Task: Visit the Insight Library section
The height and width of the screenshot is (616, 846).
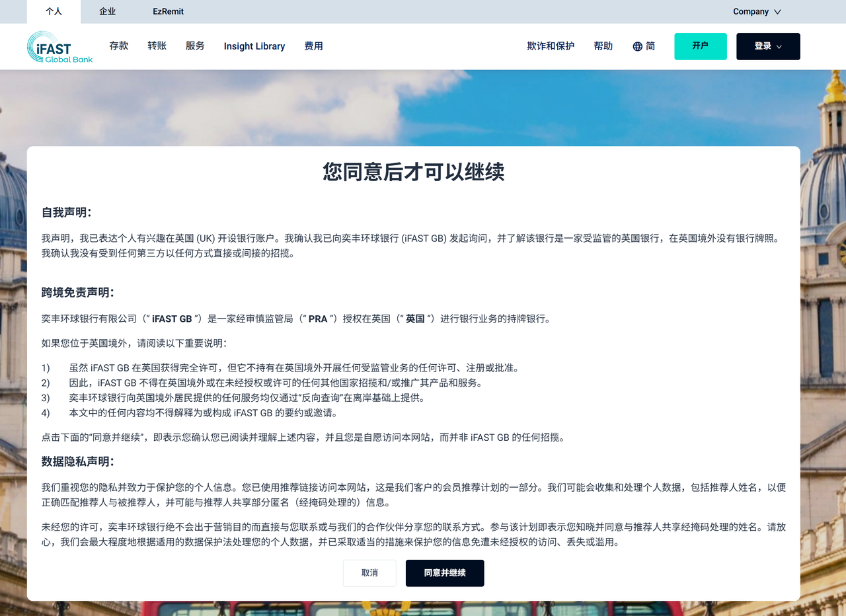Action: pyautogui.click(x=254, y=46)
